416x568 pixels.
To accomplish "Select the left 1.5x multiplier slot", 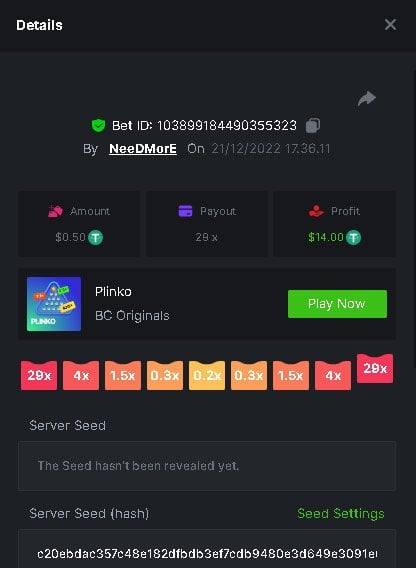I will [123, 375].
